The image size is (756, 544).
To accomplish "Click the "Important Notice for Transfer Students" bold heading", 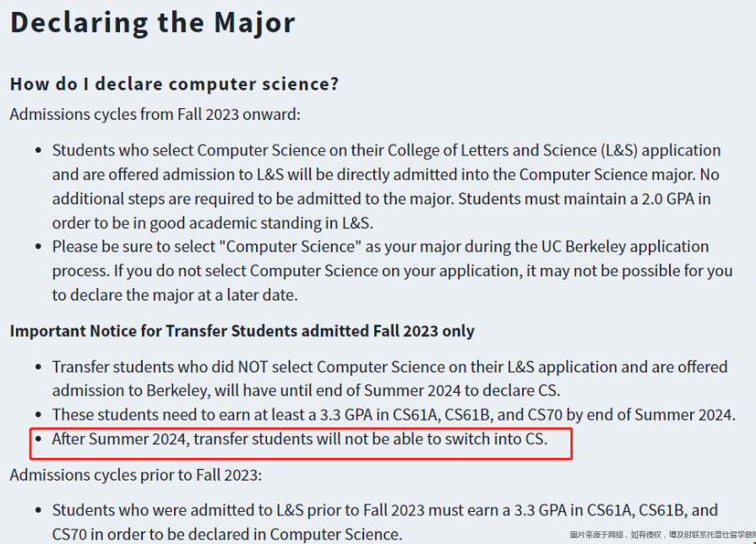I will (242, 331).
